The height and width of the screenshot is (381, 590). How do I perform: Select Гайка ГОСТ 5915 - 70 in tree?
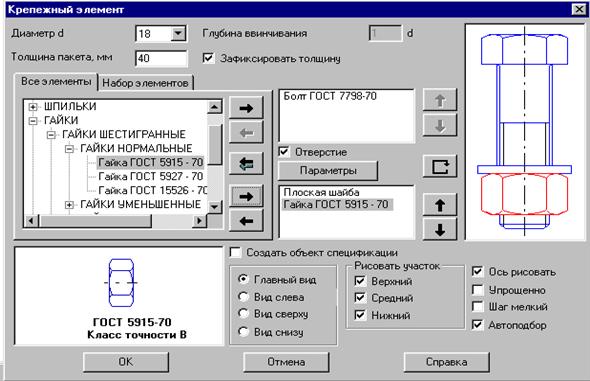pos(151,162)
